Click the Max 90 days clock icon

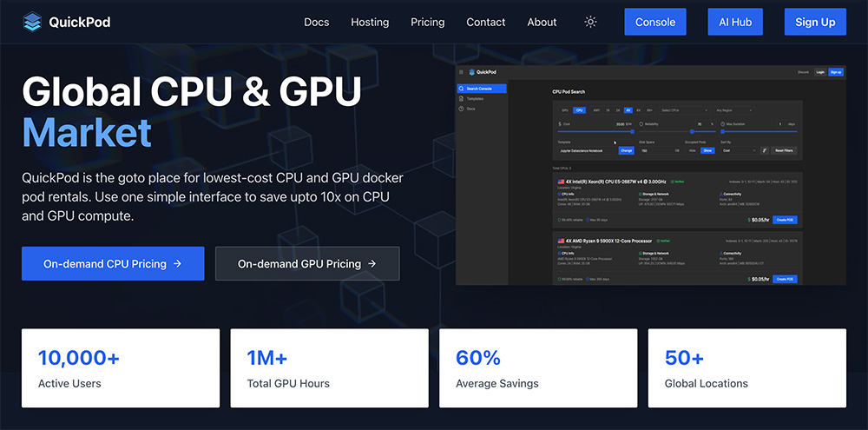click(x=588, y=220)
